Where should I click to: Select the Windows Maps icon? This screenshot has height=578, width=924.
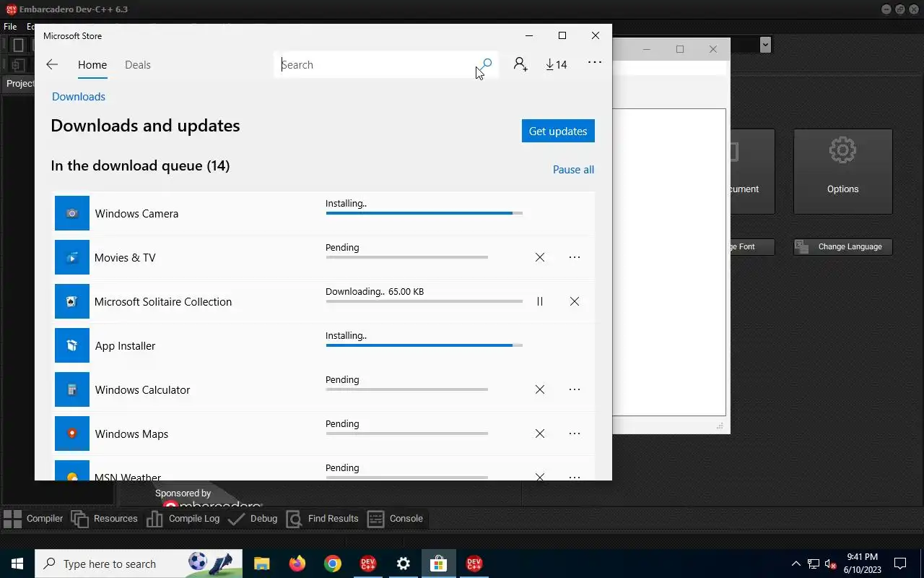point(72,433)
